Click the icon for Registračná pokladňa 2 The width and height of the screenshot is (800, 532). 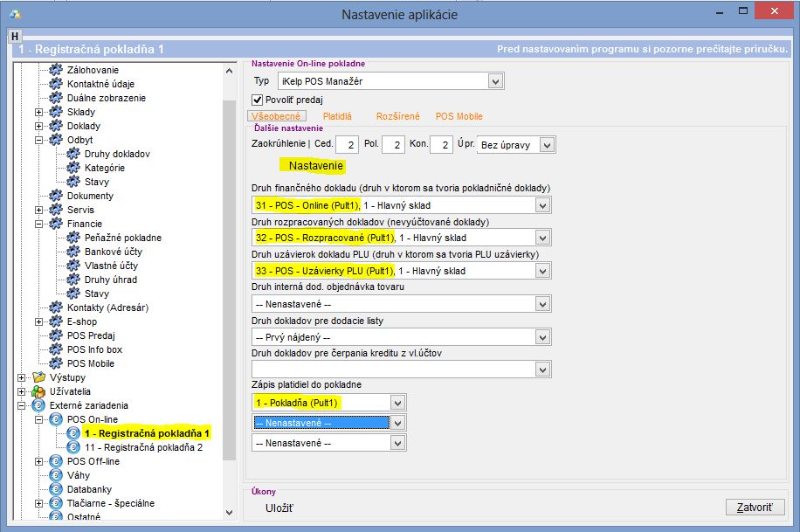(x=74, y=447)
